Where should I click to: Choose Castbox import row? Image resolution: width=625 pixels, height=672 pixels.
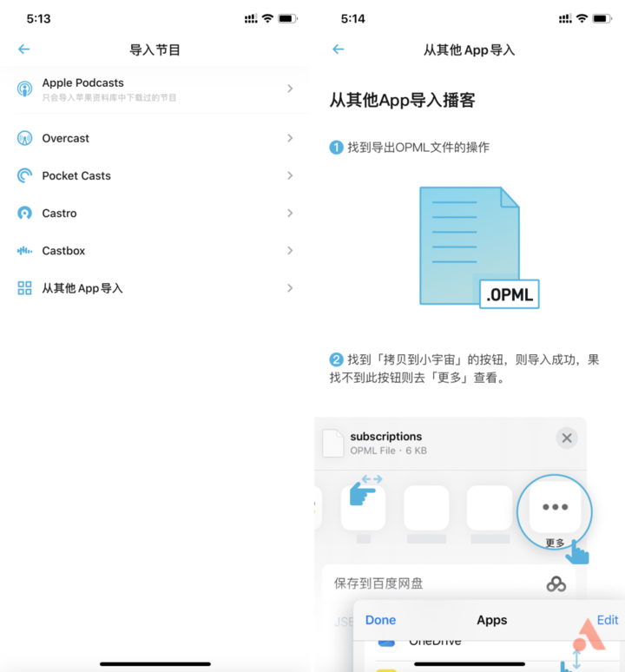155,250
